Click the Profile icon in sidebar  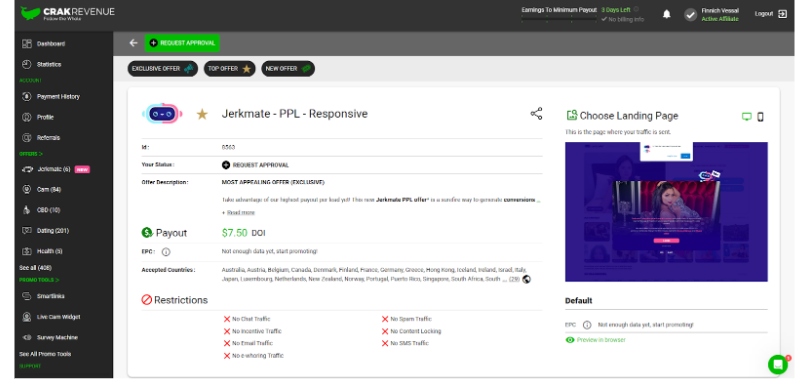click(27, 117)
